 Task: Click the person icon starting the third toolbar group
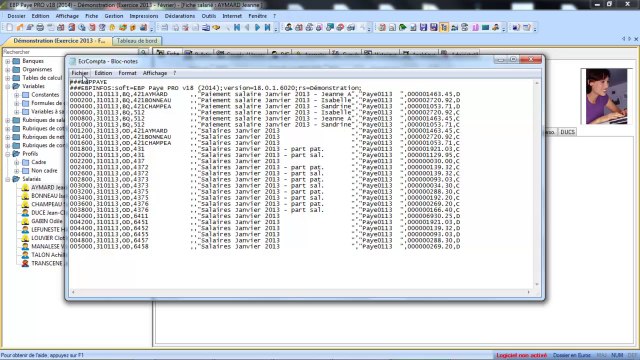[289, 28]
